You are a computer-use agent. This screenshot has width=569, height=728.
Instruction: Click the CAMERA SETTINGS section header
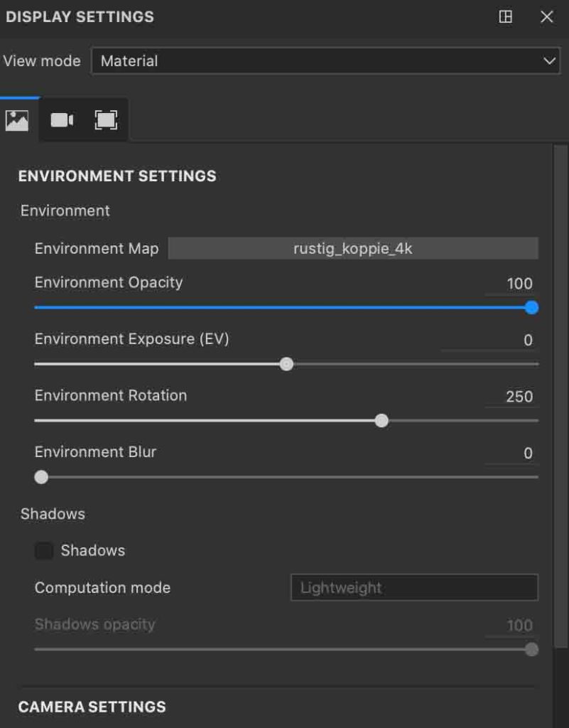(92, 707)
